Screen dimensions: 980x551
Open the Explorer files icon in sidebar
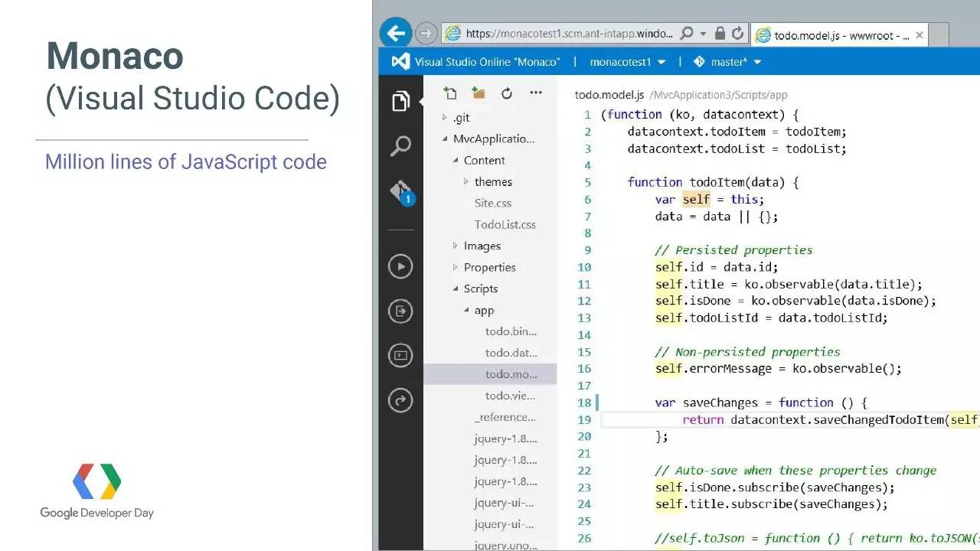[400, 101]
